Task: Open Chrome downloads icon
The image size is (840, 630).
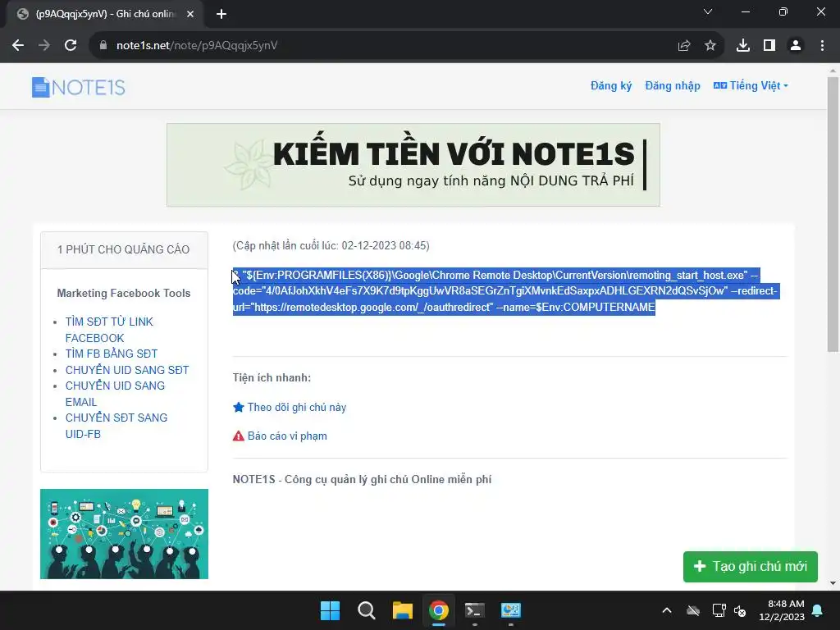Action: [743, 46]
